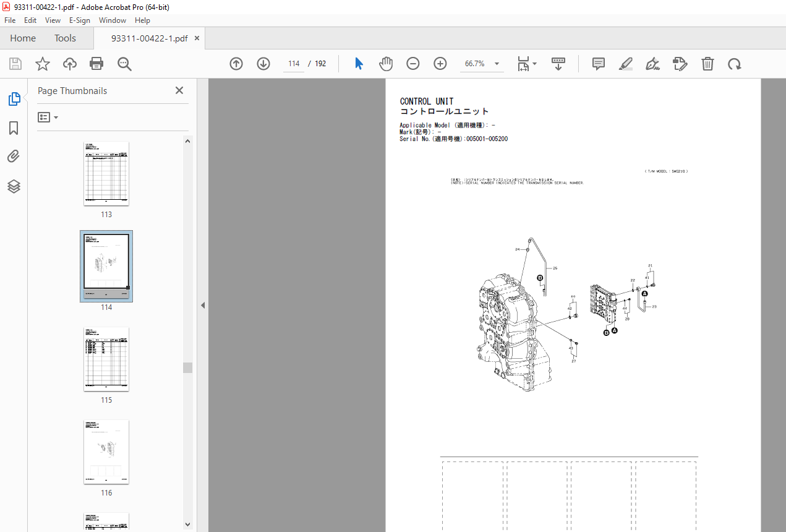The image size is (786, 532).
Task: Click the Applicable Model text line
Action: pyautogui.click(x=447, y=126)
